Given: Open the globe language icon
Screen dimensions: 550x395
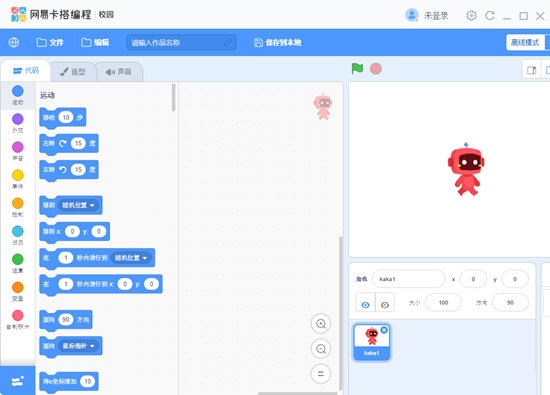Looking at the screenshot, I should click(x=14, y=42).
